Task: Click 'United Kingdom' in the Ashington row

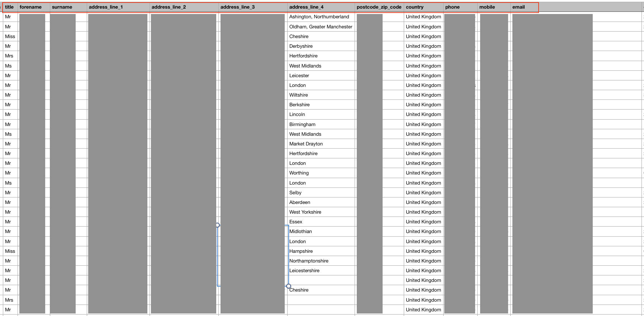Action: 423,17
